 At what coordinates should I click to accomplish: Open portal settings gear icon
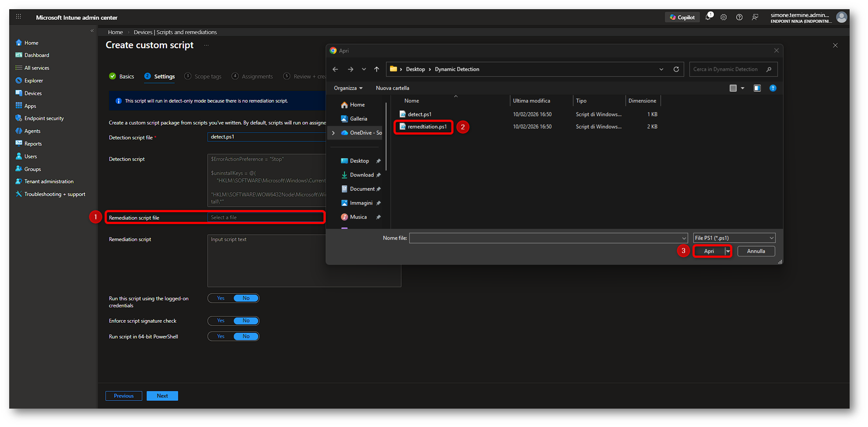coord(724,18)
